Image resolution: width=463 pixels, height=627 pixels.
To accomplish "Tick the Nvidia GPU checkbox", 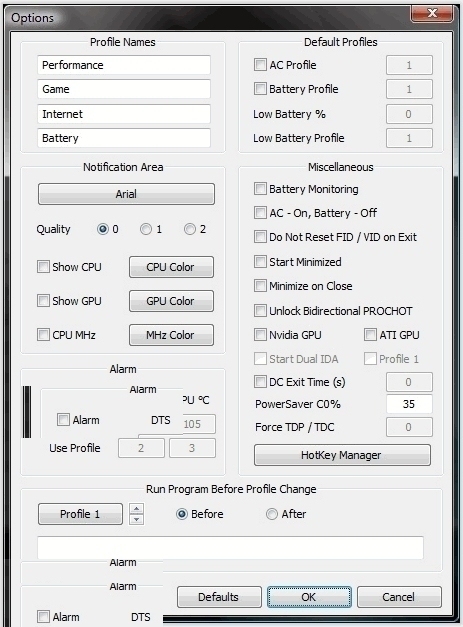I will click(260, 335).
